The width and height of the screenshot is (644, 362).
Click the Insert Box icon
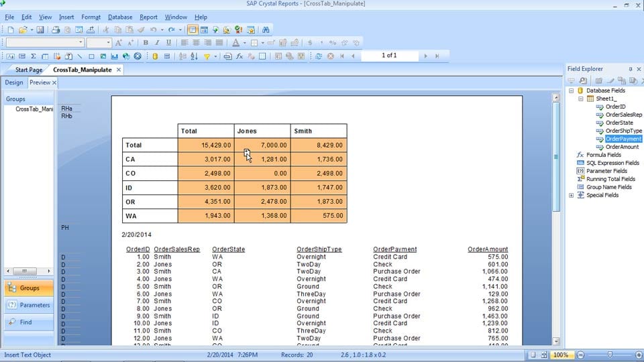(x=91, y=56)
